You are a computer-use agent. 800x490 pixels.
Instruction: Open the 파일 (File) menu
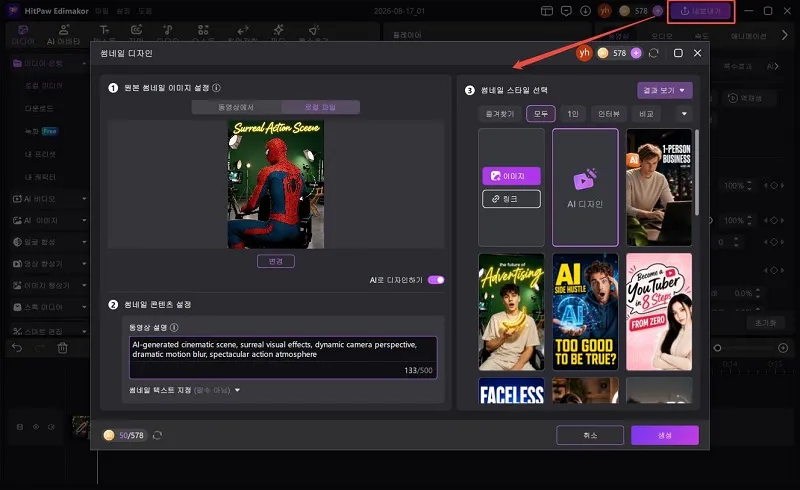[102, 11]
